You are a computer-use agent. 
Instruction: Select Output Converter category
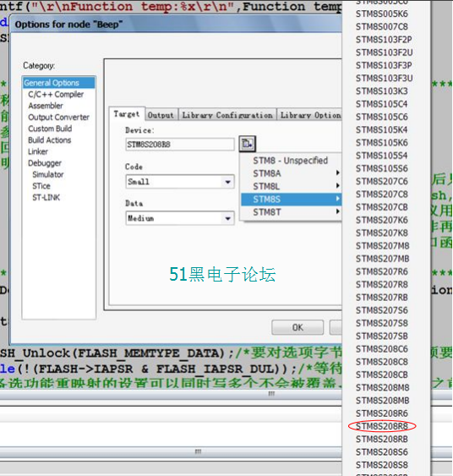tap(58, 118)
